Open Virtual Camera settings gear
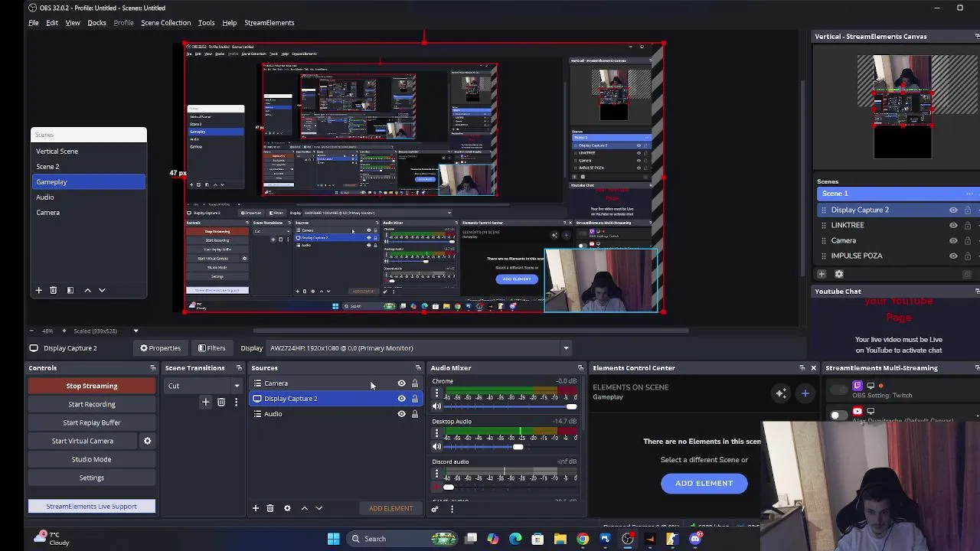 pos(147,441)
